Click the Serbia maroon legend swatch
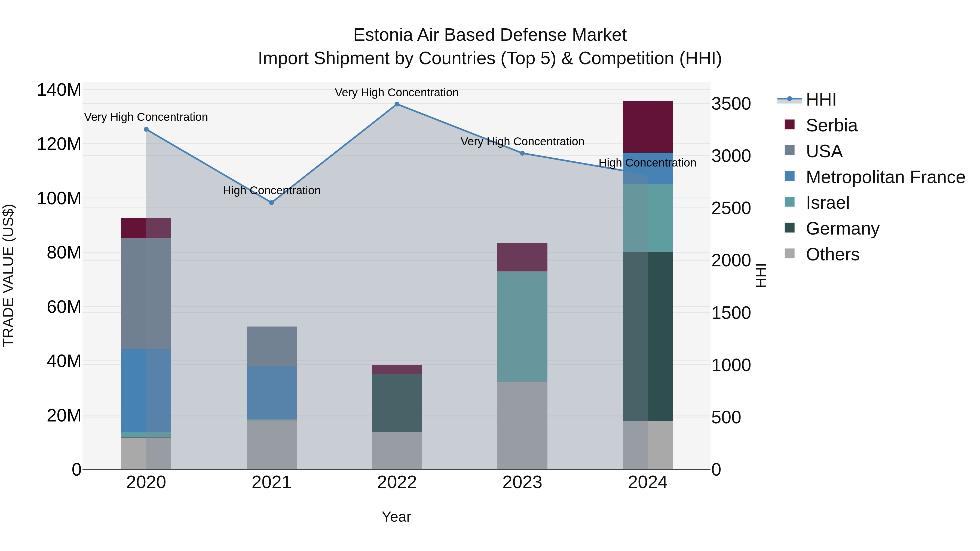Screen dimensions: 980x551 (789, 124)
